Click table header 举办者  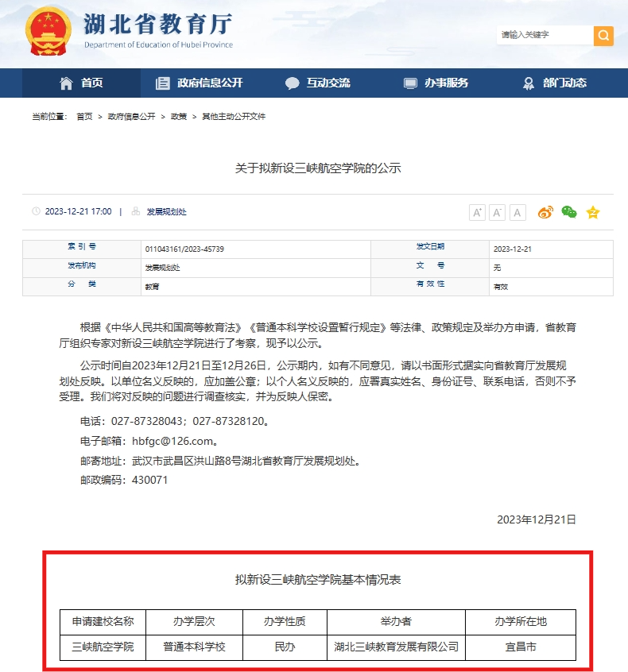396,622
